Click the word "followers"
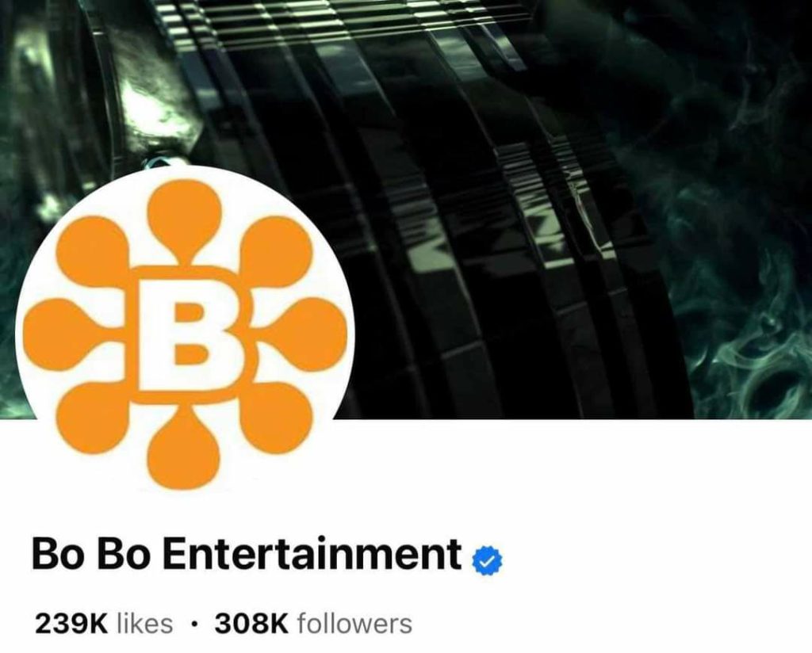Screen dimensions: 812x653 tap(354, 624)
